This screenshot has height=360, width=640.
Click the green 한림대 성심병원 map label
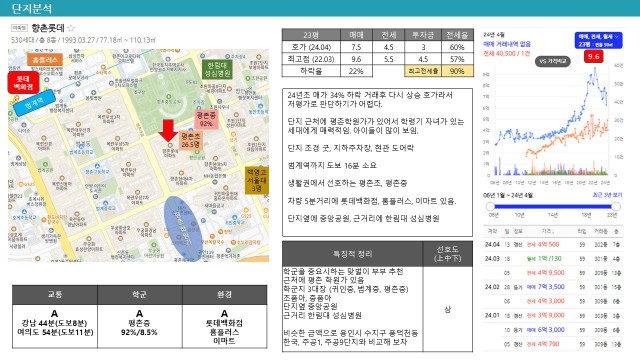tap(218, 69)
